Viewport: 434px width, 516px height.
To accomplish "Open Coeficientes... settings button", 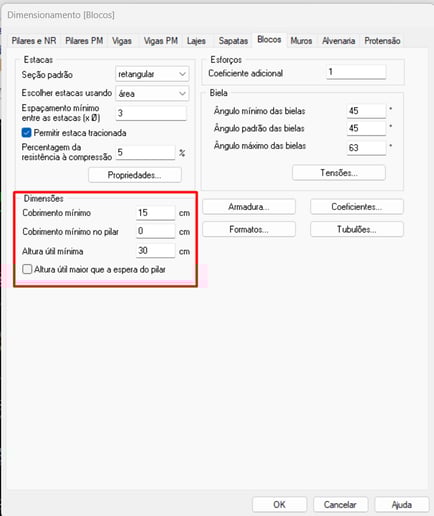I will 357,207.
